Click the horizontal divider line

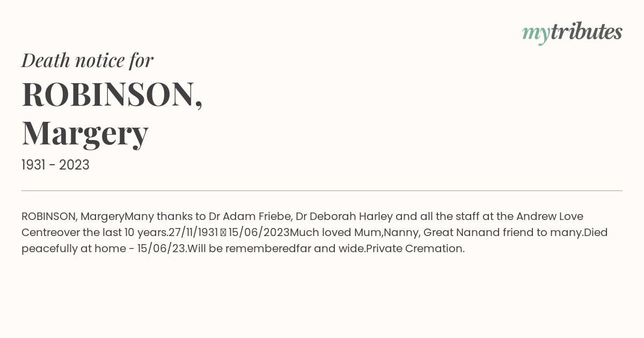[x=322, y=190]
